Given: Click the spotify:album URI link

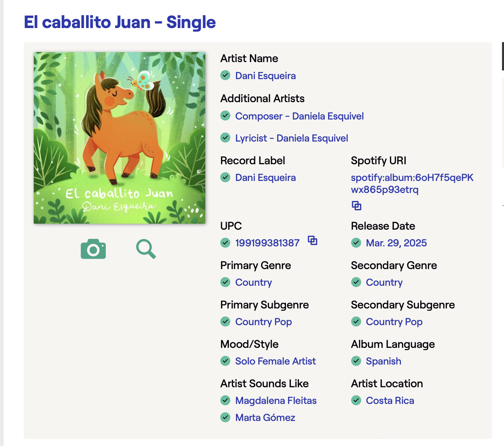Looking at the screenshot, I should [x=412, y=184].
